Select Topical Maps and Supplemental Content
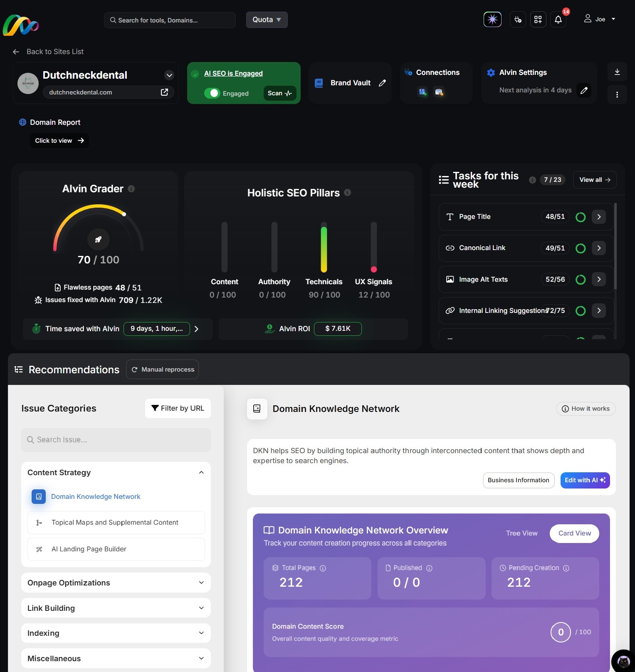 point(116,523)
